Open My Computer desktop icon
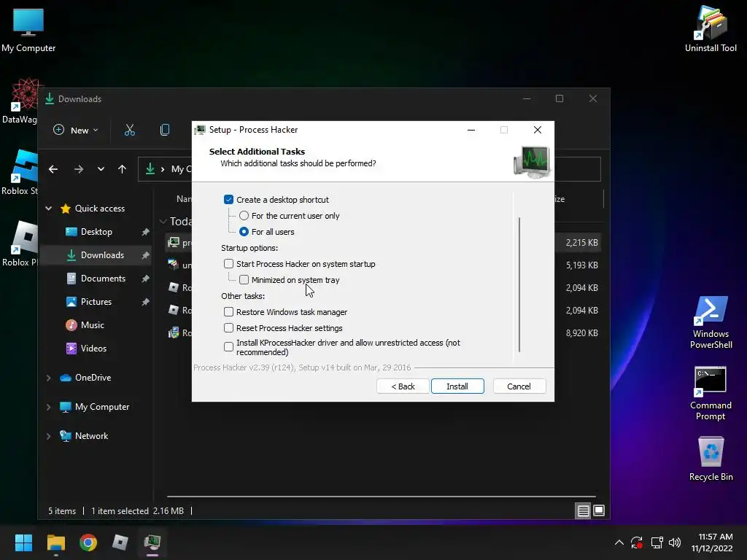Viewport: 747px width, 560px height. 28,30
